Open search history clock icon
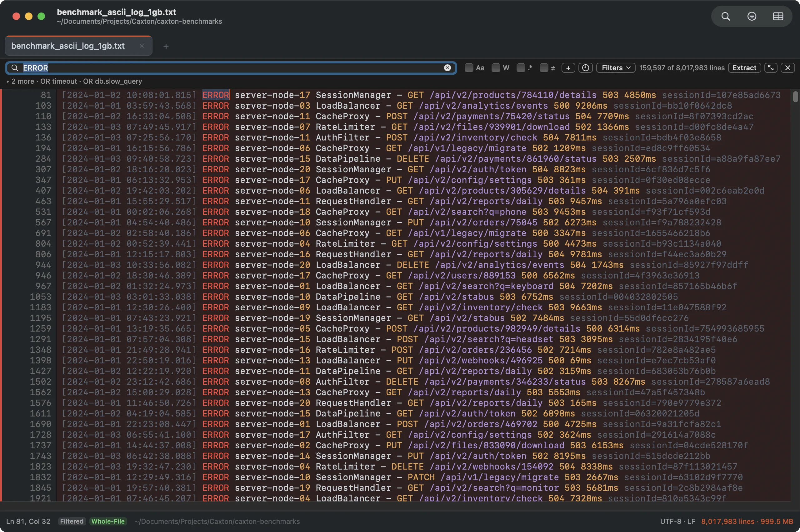800x532 pixels. click(585, 68)
